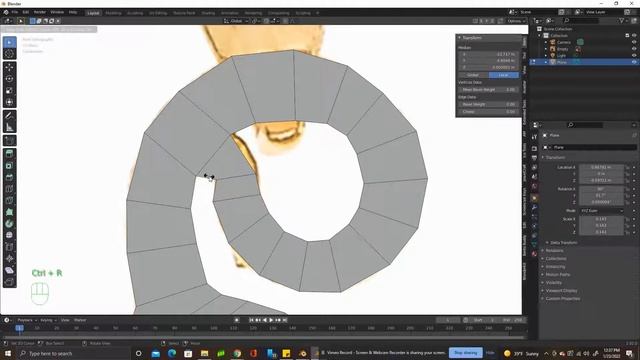Select the Smooth tool
The width and height of the screenshot is (640, 360).
pyautogui.click(x=10, y=235)
